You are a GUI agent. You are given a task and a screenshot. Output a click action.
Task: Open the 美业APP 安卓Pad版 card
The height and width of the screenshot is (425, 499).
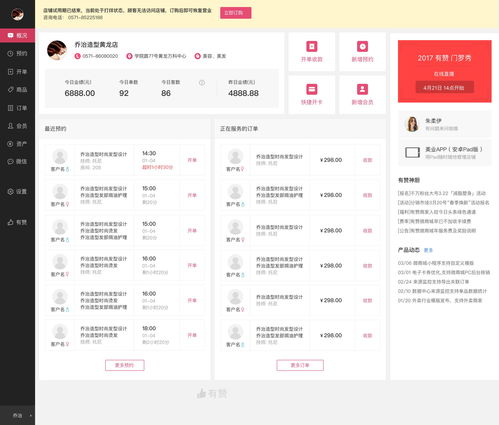[x=444, y=153]
